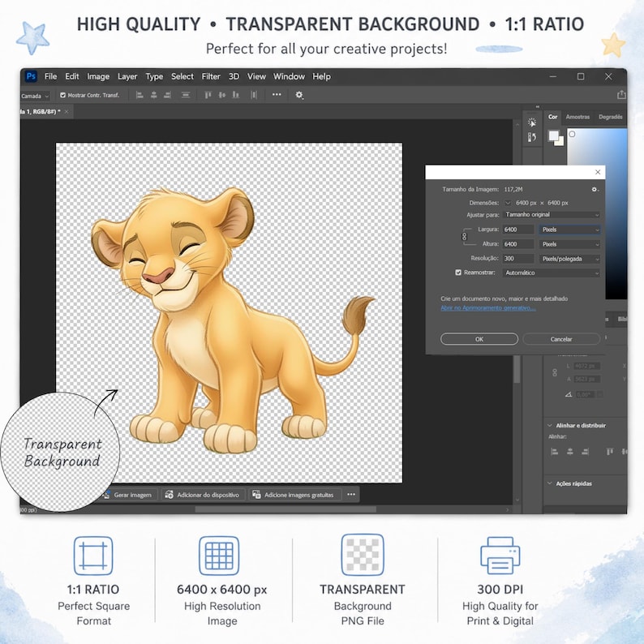Viewport: 644px width, 644px height.
Task: Align left edges in options bar
Action: (140, 95)
